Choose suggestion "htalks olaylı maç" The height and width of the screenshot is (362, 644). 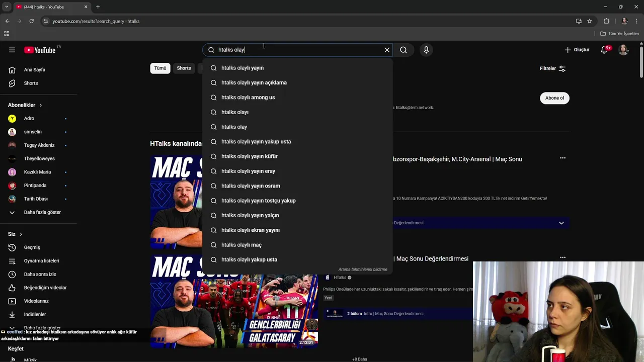[x=297, y=245]
